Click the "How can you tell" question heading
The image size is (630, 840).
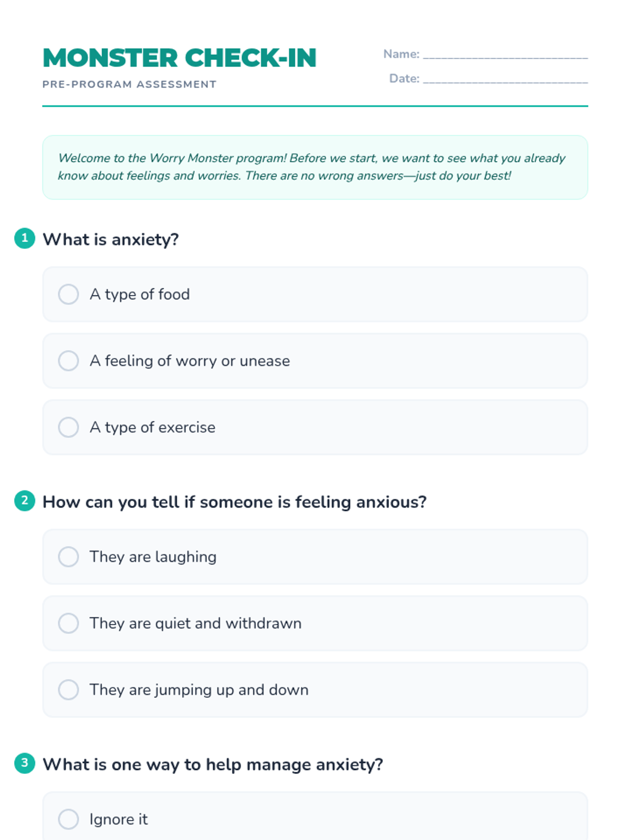coord(234,502)
